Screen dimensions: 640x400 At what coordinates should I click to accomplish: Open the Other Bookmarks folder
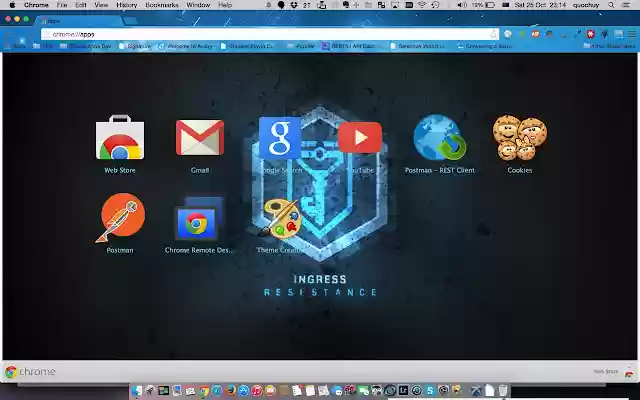coord(609,46)
